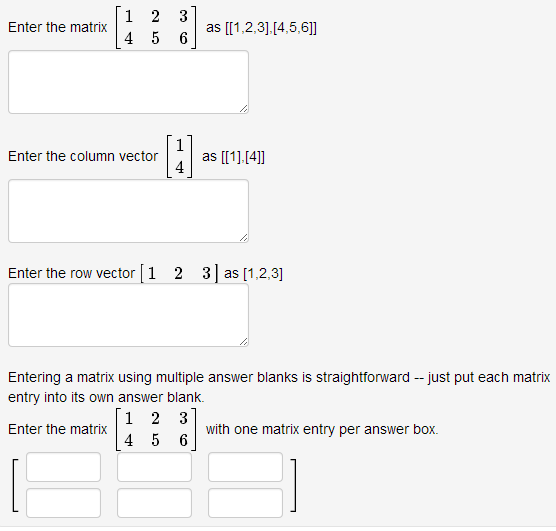556x531 pixels.
Task: Select the top-right matrix entry blank
Action: [x=245, y=467]
